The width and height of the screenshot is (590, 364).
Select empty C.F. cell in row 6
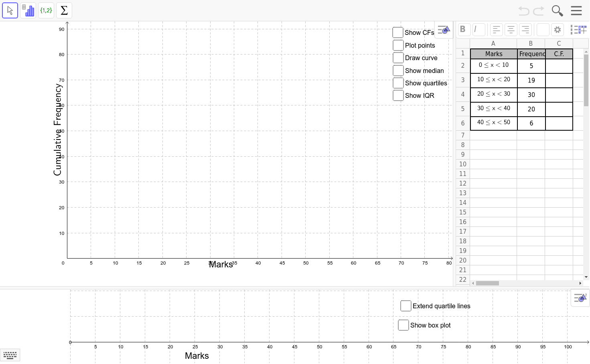point(559,123)
